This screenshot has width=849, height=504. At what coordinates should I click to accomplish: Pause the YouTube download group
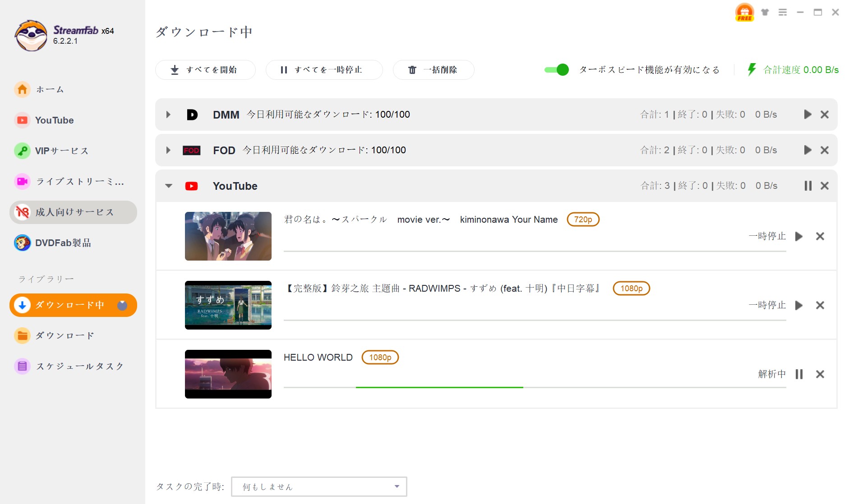(808, 186)
